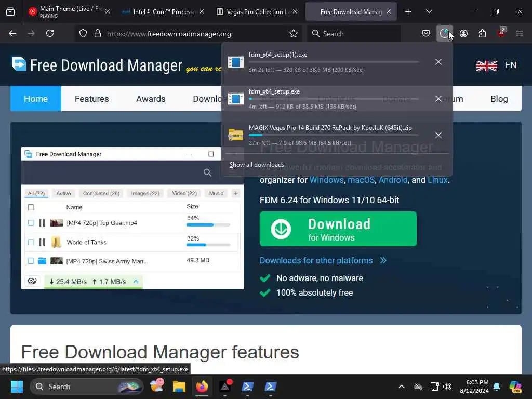This screenshot has height=399, width=532.
Task: List all tabs dropdown arrow
Action: (429, 12)
